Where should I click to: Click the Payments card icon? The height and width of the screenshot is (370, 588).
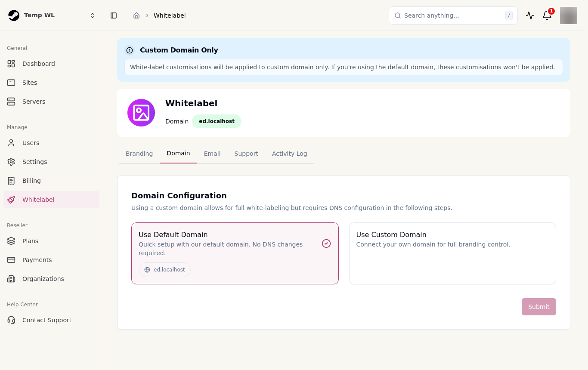(x=11, y=260)
